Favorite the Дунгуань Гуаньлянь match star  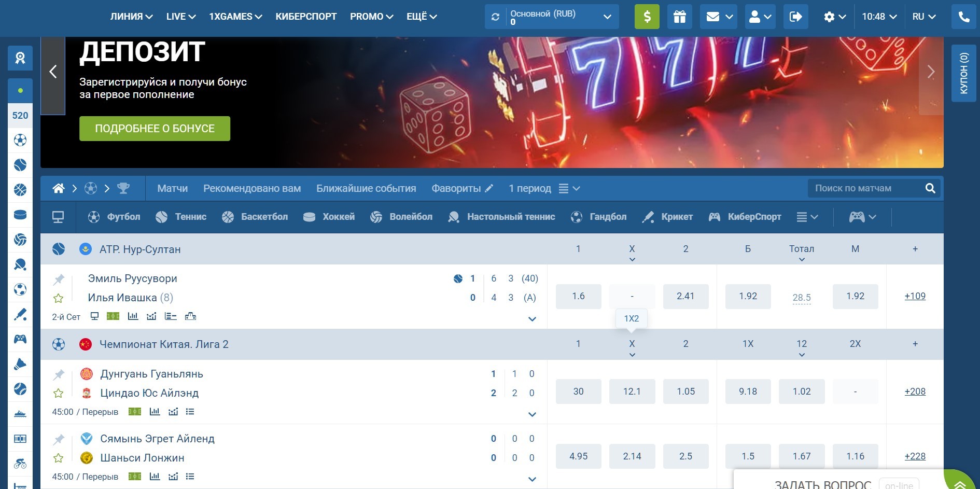pyautogui.click(x=59, y=394)
